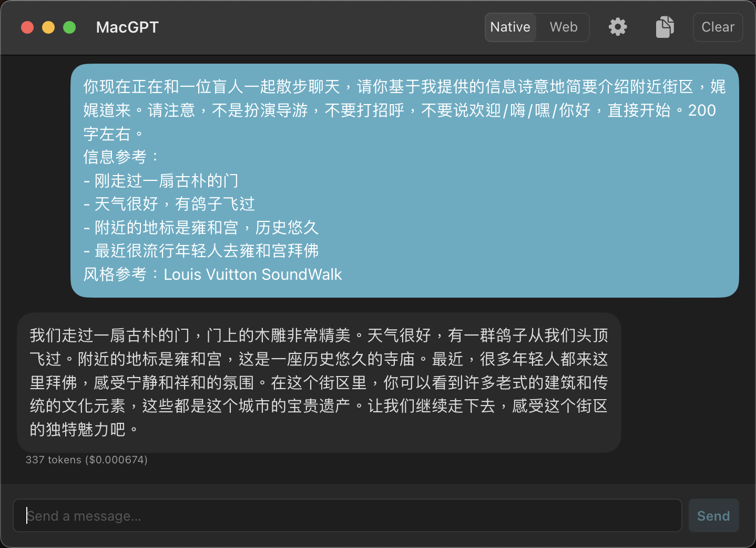Switch to the Web mode tab

pyautogui.click(x=564, y=27)
